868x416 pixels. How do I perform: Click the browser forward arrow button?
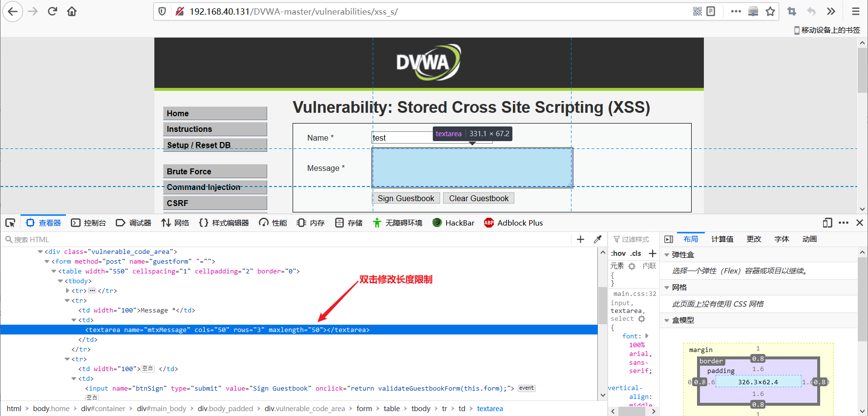tap(33, 11)
